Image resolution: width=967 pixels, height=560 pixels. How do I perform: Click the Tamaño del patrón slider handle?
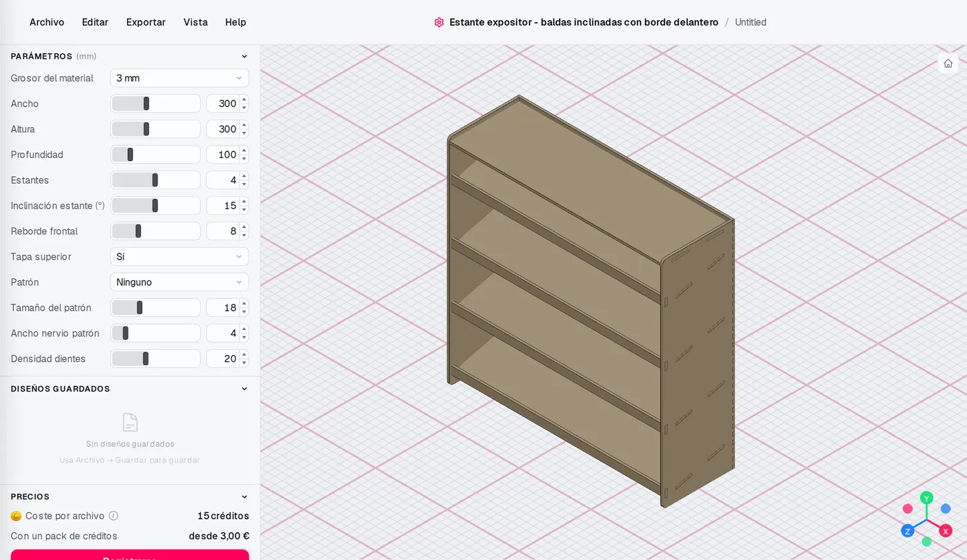(x=140, y=308)
